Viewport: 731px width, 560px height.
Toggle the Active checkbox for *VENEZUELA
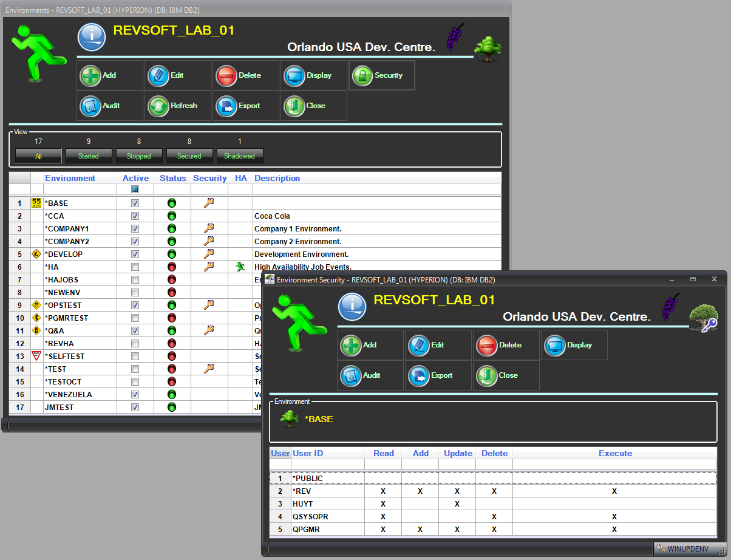click(135, 395)
